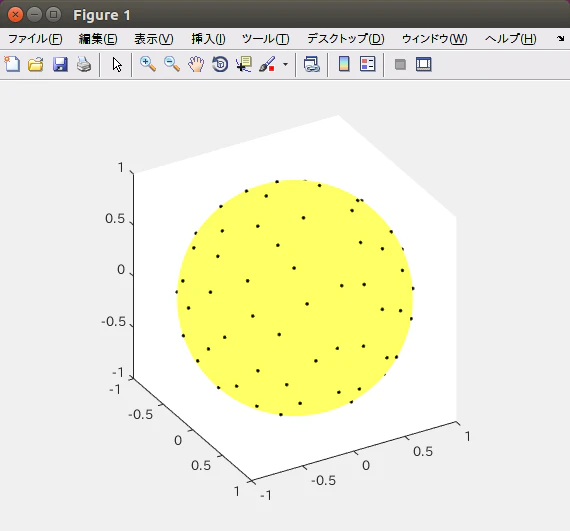Activate the Zoom Out tool
This screenshot has width=570, height=531.
click(x=172, y=64)
